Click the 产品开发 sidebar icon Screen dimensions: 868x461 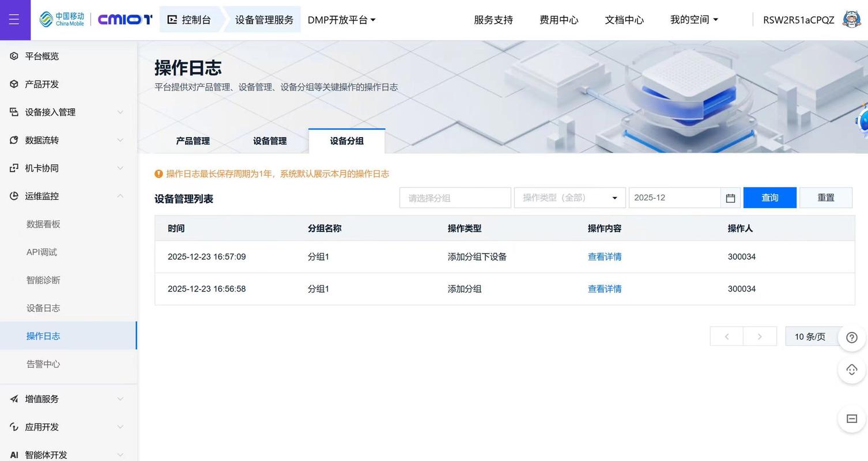click(x=13, y=84)
